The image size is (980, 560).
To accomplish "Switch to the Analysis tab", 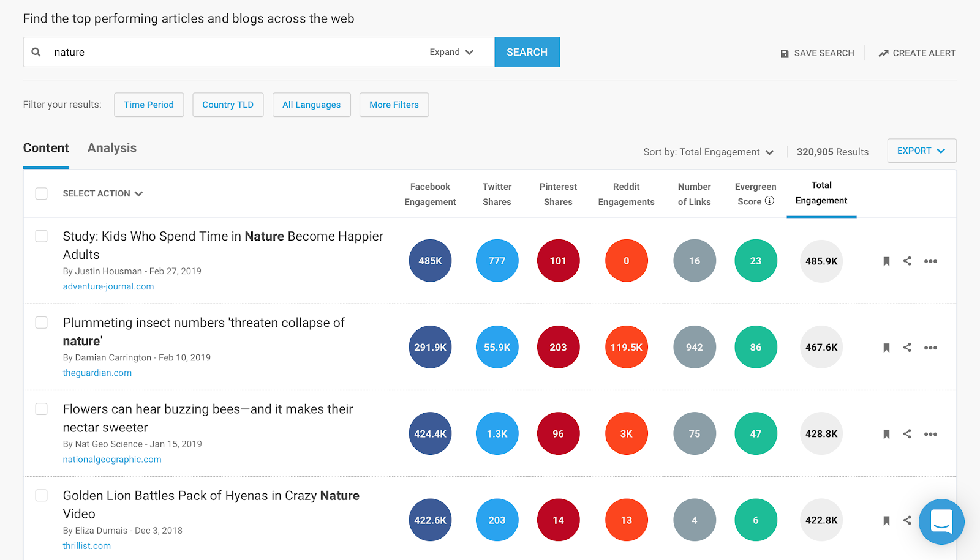I will click(112, 148).
